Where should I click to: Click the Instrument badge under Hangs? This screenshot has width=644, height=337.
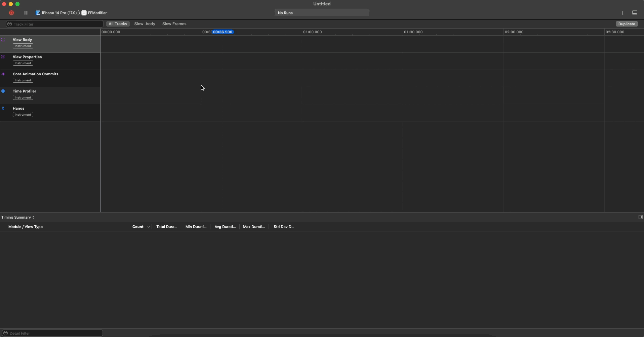23,115
